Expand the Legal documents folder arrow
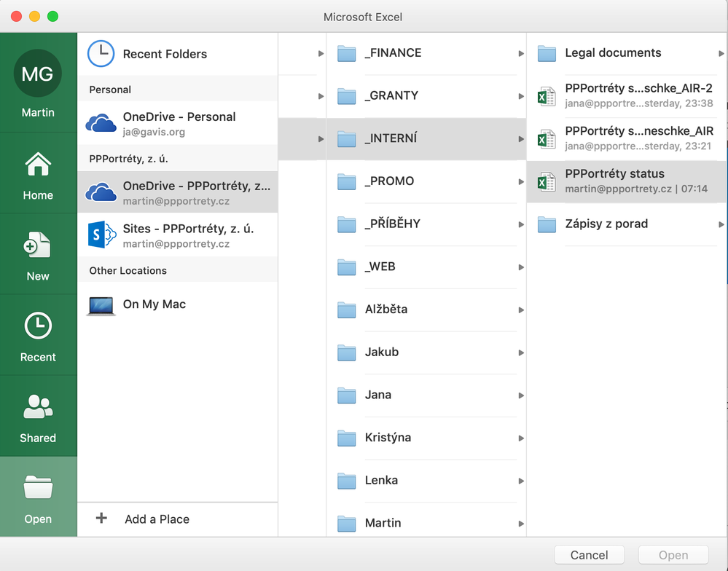The height and width of the screenshot is (571, 728). click(x=721, y=53)
